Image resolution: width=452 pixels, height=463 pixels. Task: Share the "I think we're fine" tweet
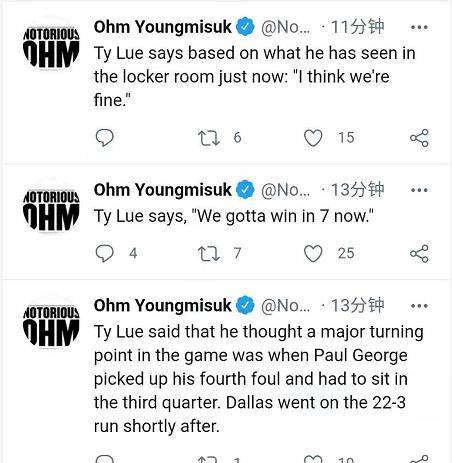(419, 138)
